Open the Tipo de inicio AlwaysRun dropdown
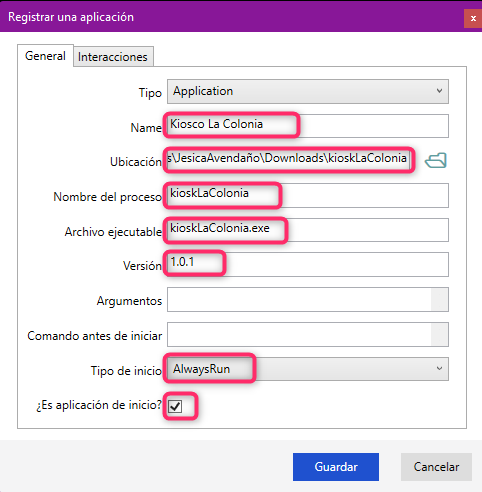This screenshot has height=492, width=482. 308,369
